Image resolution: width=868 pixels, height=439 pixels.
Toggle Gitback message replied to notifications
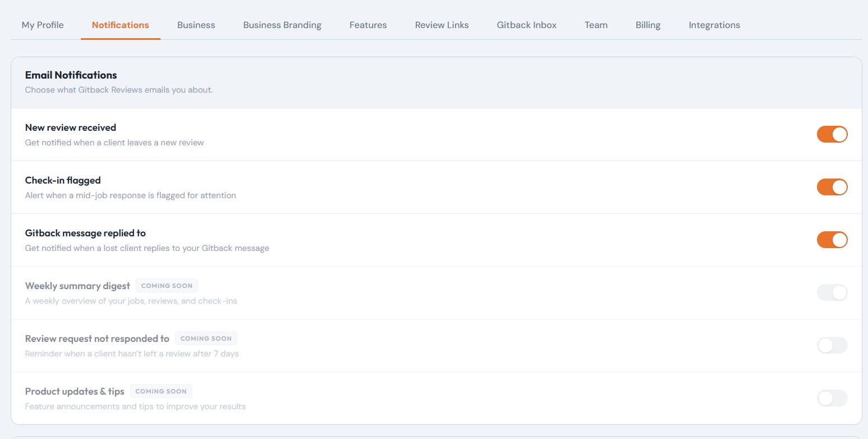click(x=832, y=240)
